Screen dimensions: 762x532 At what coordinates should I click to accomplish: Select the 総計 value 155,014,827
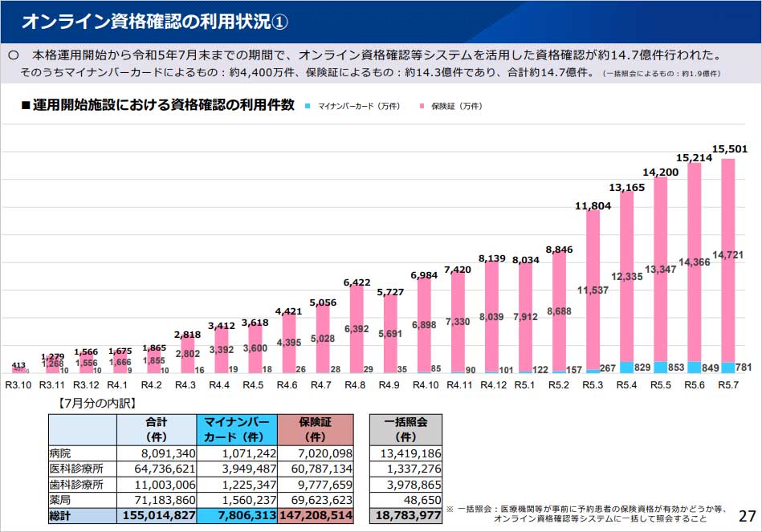pyautogui.click(x=157, y=515)
